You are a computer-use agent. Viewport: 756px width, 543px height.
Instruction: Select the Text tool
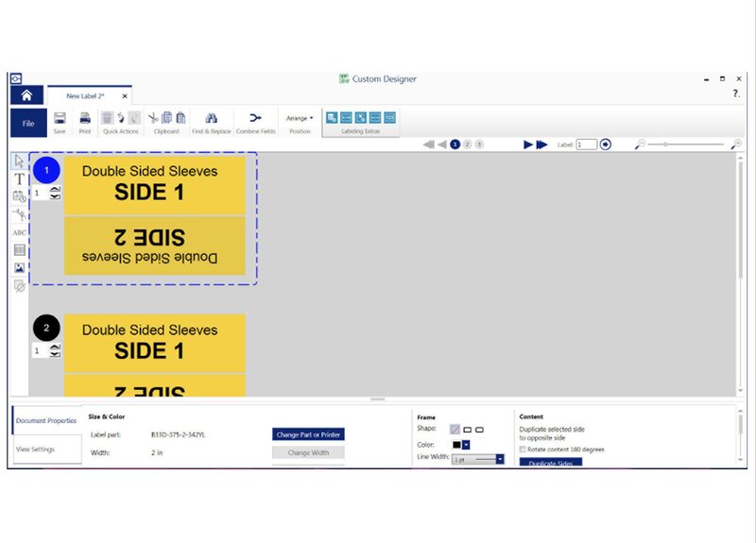pos(19,179)
